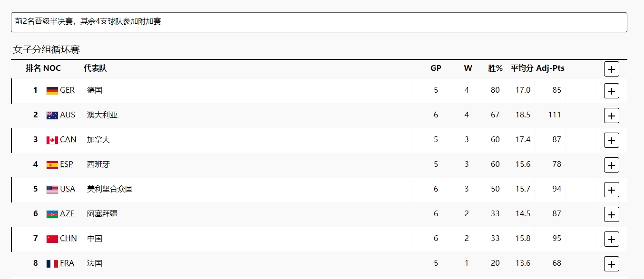Image resolution: width=644 pixels, height=279 pixels.
Task: Click the Australia flag icon
Action: [52, 115]
